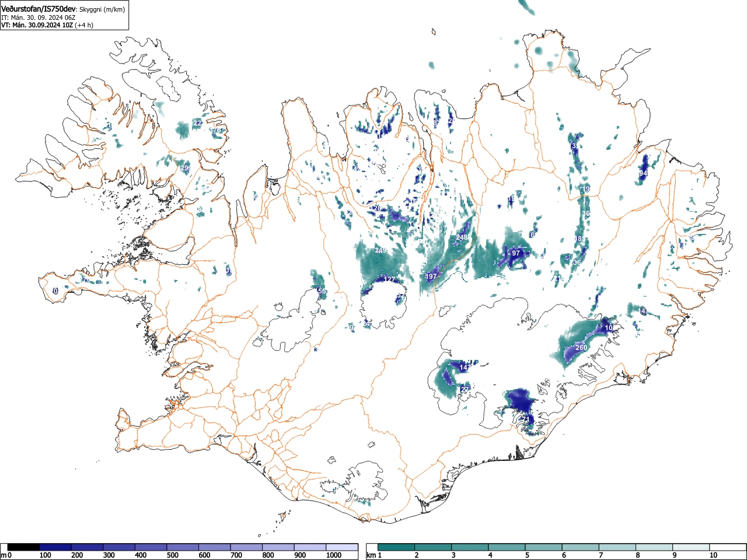Click the '260' visibility value in the southeast

point(581,348)
